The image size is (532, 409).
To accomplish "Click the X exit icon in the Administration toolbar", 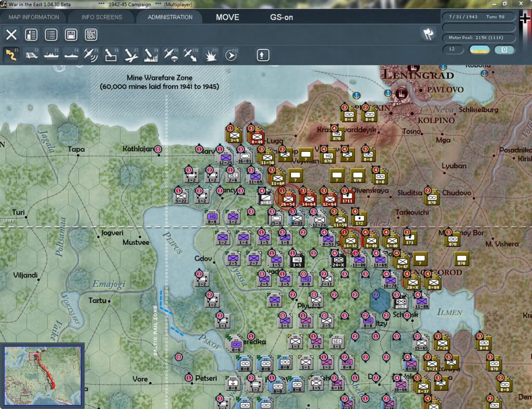I will (11, 35).
